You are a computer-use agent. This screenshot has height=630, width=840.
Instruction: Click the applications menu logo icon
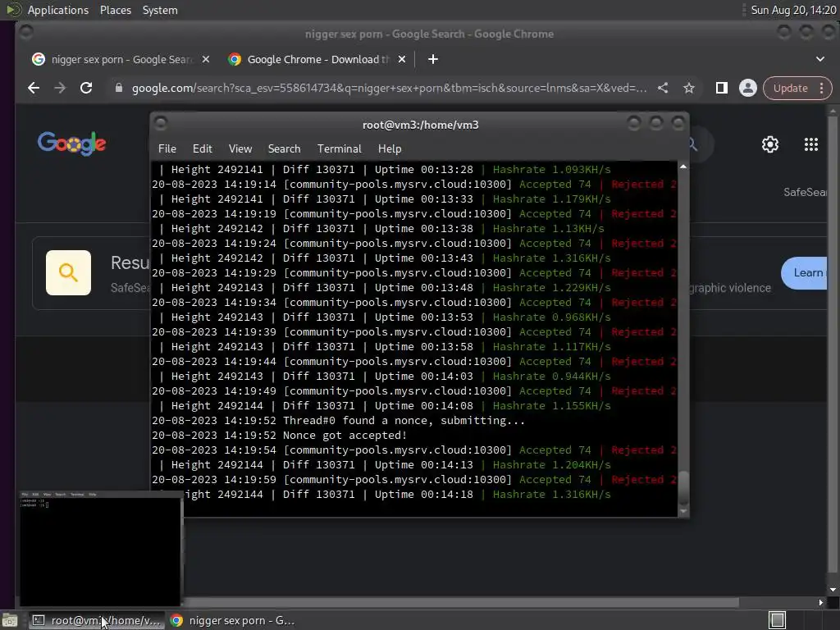13,10
